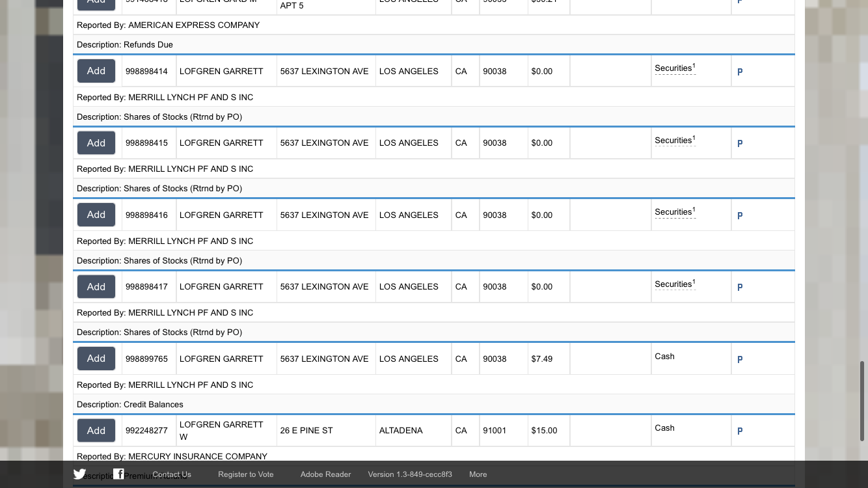The width and height of the screenshot is (868, 488).
Task: Click LOS ANGELES city in row 998898416
Action: [x=409, y=215]
